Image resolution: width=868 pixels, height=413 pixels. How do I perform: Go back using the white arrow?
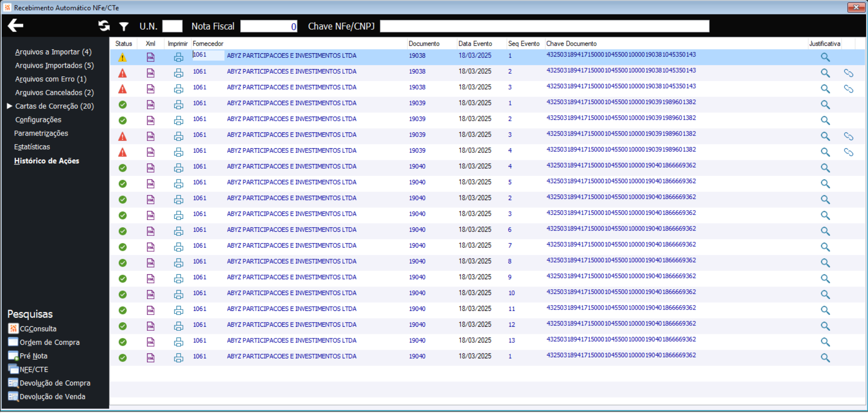point(15,26)
